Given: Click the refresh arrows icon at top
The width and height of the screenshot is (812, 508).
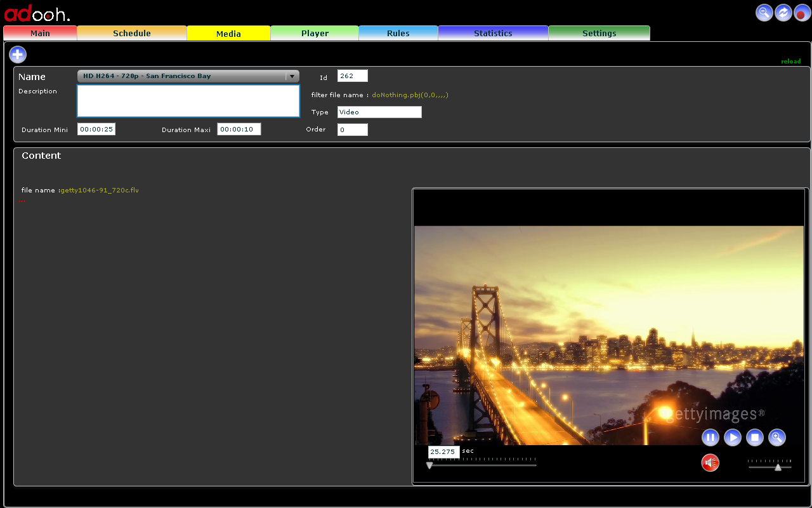Looking at the screenshot, I should [783, 13].
